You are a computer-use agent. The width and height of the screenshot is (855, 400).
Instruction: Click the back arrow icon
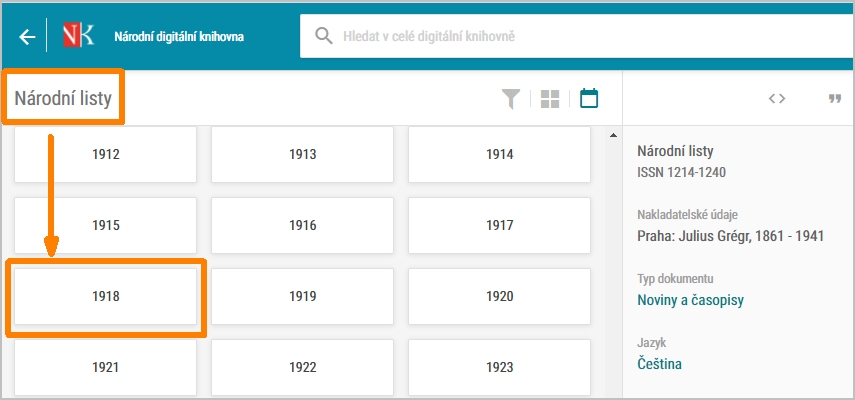point(27,37)
